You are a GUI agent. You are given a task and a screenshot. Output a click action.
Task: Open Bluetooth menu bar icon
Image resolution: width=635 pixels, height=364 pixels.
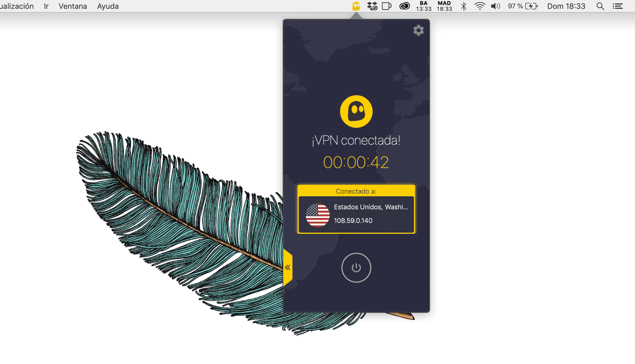(464, 6)
